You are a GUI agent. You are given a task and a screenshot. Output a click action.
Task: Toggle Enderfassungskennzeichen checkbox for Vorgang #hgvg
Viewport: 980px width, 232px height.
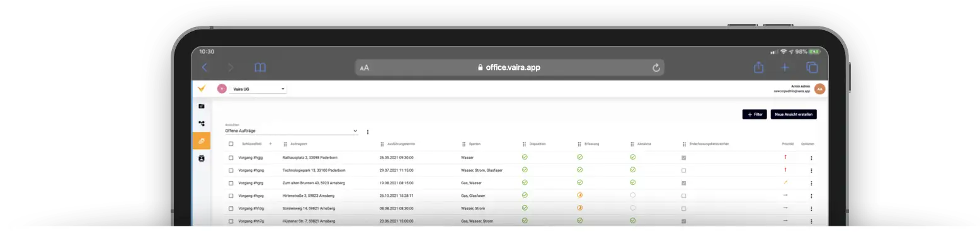(684, 196)
